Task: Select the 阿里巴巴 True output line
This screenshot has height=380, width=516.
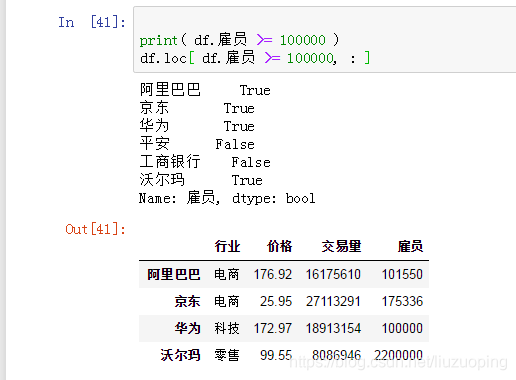Action: tap(205, 90)
